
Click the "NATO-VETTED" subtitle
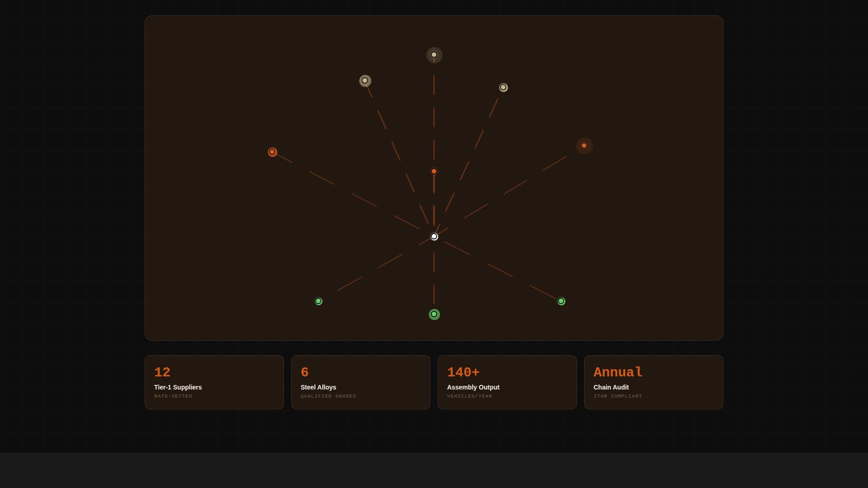tap(173, 396)
